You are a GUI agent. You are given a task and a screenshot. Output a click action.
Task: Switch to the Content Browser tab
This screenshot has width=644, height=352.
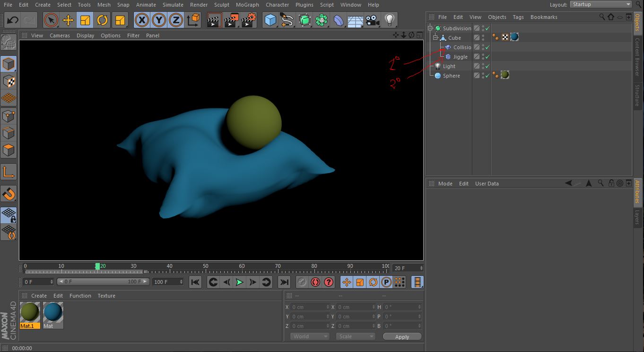637,57
